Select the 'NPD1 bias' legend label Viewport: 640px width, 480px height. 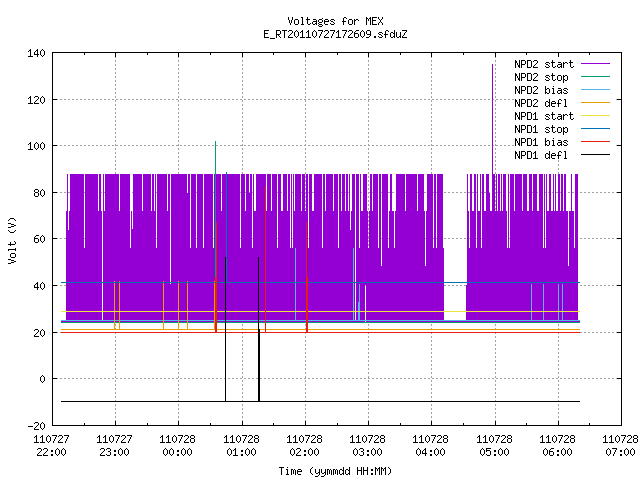[x=541, y=142]
